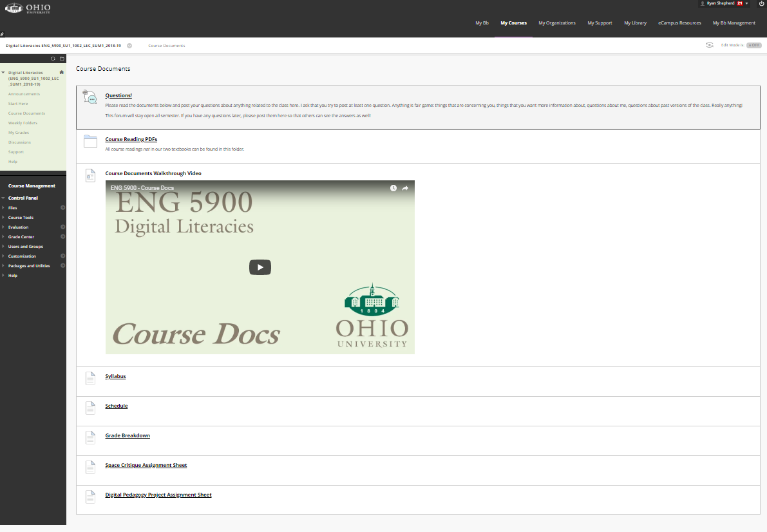This screenshot has height=532, width=767.
Task: Refresh the course menu icon
Action: (x=53, y=59)
